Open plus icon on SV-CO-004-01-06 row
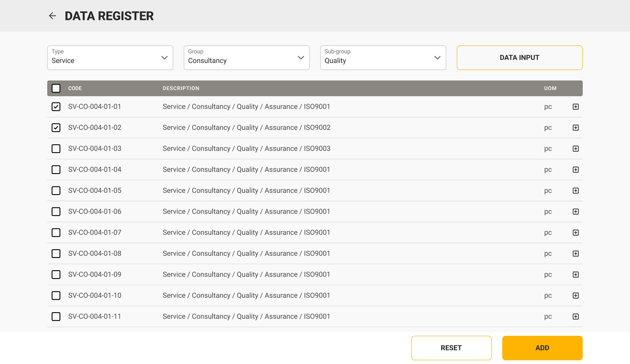 point(576,212)
